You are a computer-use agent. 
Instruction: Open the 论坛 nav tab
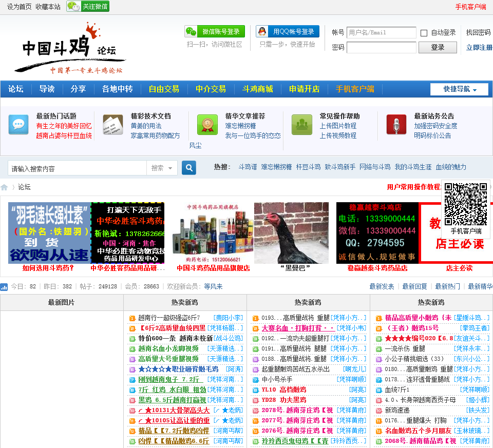pos(16,89)
